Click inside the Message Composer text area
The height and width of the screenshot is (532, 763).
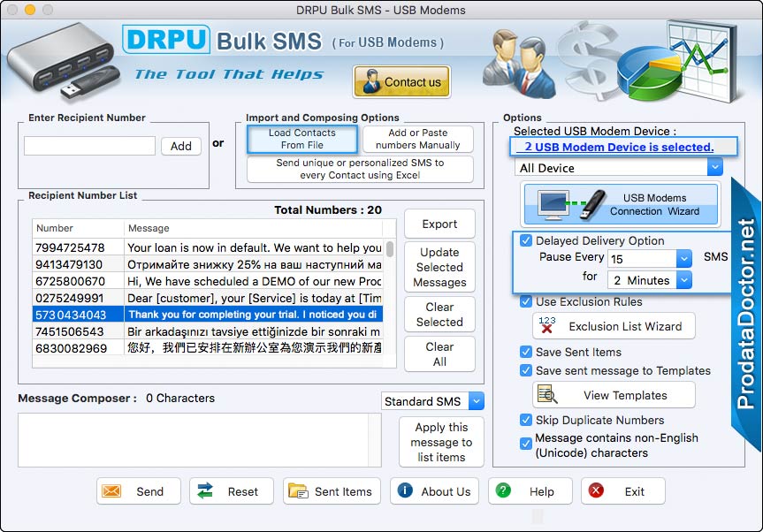pos(194,440)
